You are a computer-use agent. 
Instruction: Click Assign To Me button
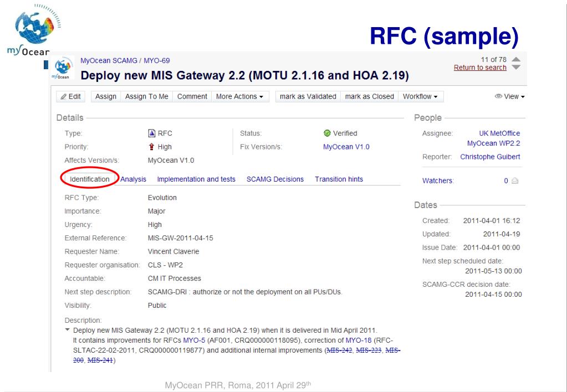[x=146, y=96]
